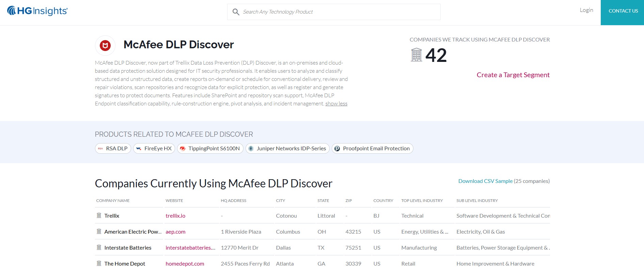Click the building icon next to Interstate Batteries

click(99, 248)
